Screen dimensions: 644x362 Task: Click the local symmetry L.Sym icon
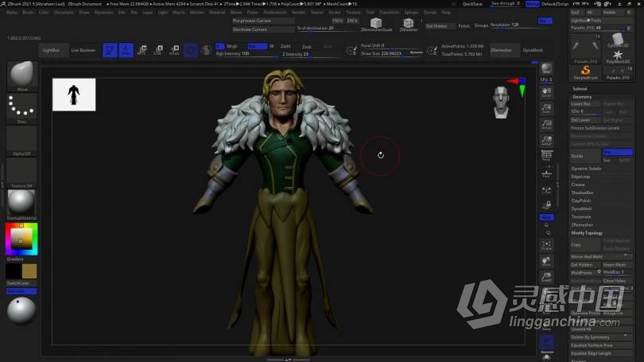(546, 190)
